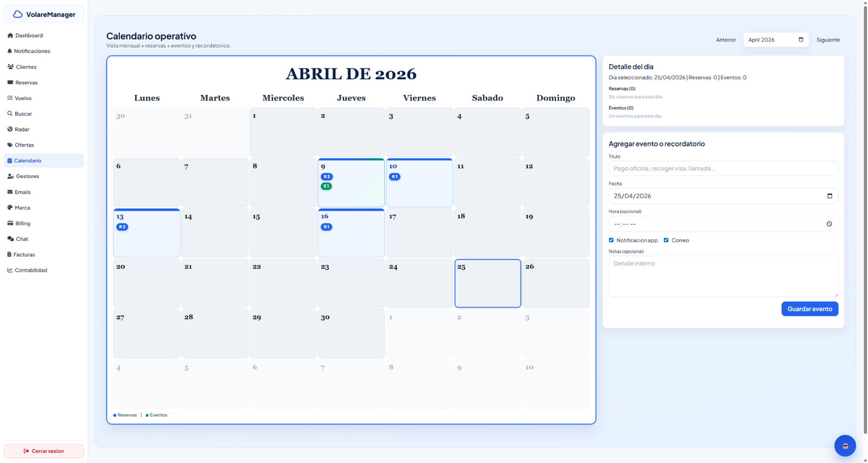The width and height of the screenshot is (868, 463).
Task: Click the Notas textarea
Action: coord(723,276)
